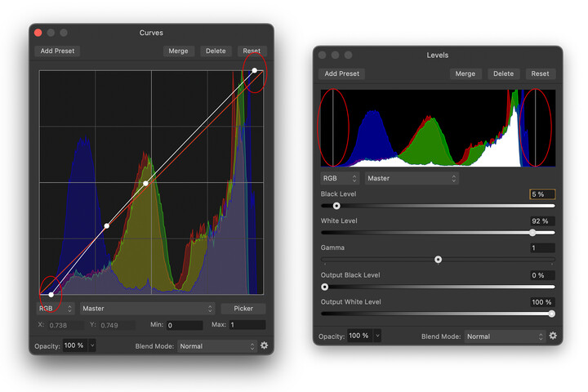
Task: Expand Opacity dropdown arrow in Levels
Action: (x=377, y=336)
